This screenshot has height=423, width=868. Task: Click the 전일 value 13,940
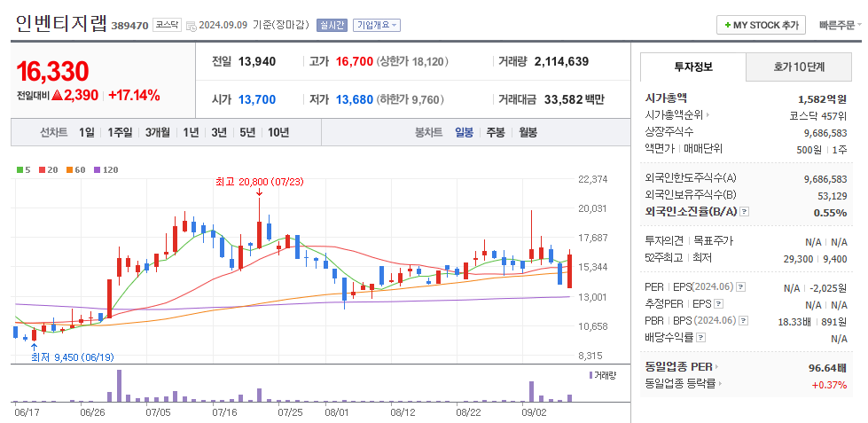coord(257,61)
